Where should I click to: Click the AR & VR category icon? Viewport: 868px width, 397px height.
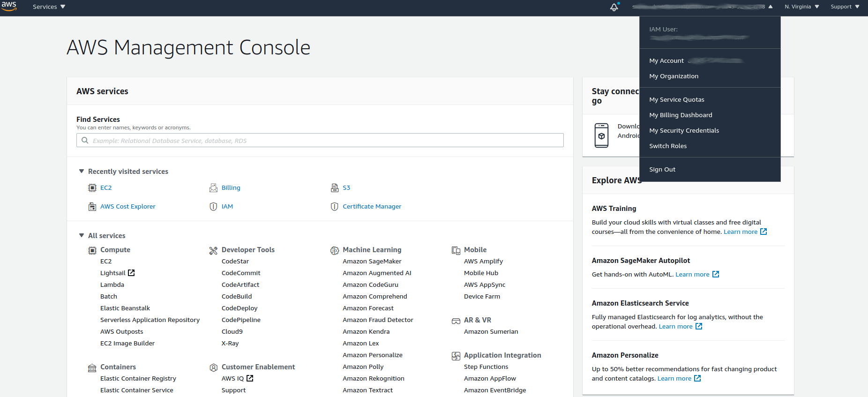[x=456, y=321]
